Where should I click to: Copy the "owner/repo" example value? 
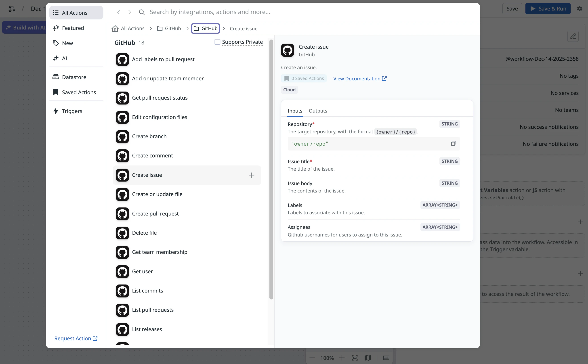point(454,144)
